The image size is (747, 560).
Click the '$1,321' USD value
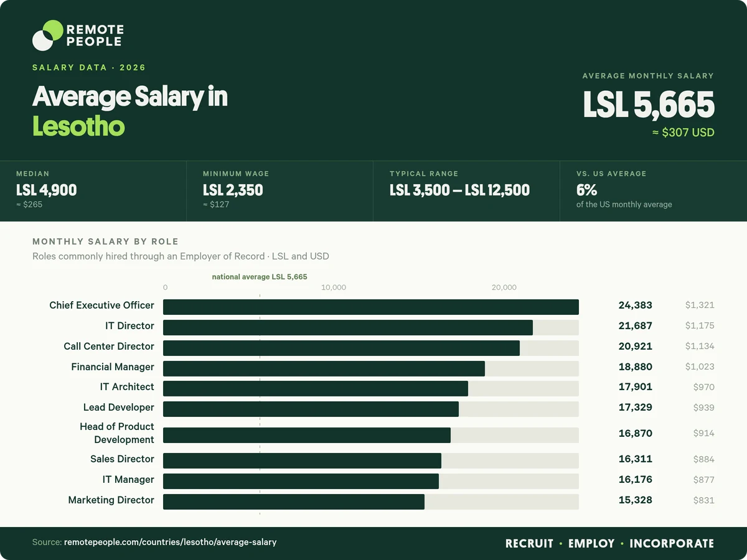[700, 306]
